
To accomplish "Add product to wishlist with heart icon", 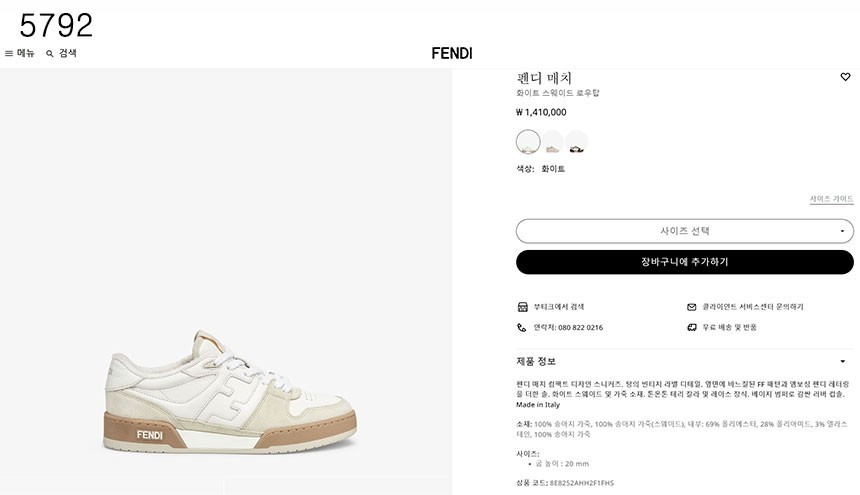I will pos(845,77).
